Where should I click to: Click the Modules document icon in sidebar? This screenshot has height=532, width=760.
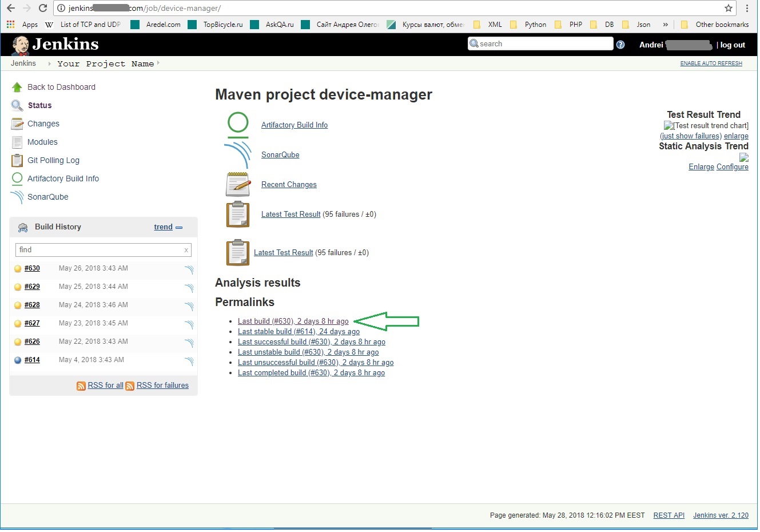coord(17,142)
